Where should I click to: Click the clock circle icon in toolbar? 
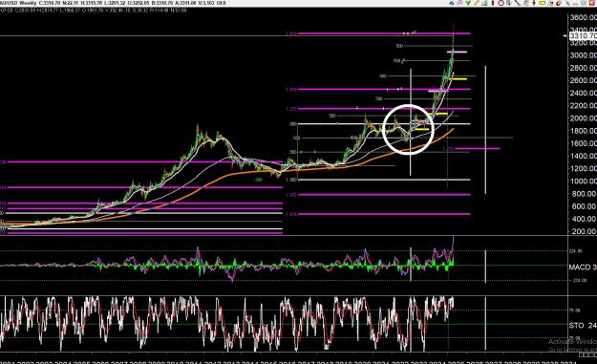tap(501, 3)
